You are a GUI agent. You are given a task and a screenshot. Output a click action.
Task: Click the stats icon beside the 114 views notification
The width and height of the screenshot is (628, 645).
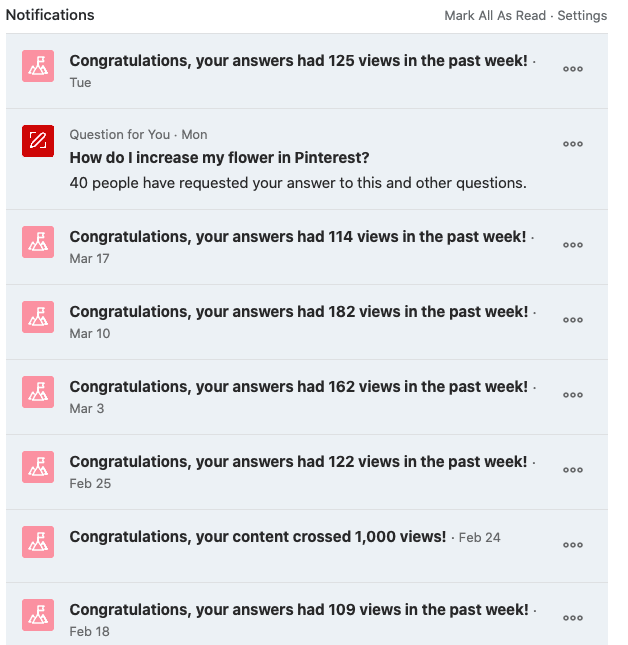pyautogui.click(x=38, y=242)
